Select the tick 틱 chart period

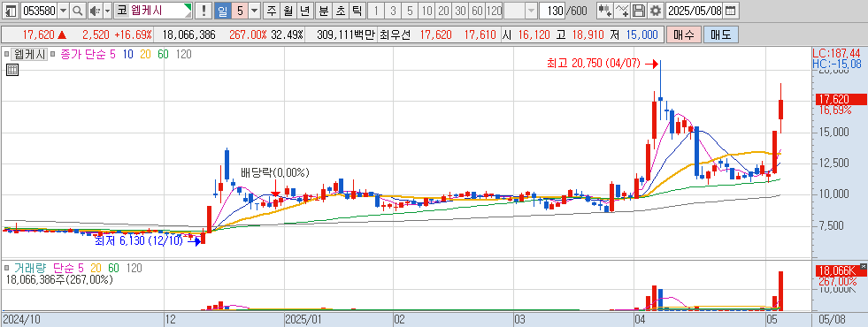357,11
